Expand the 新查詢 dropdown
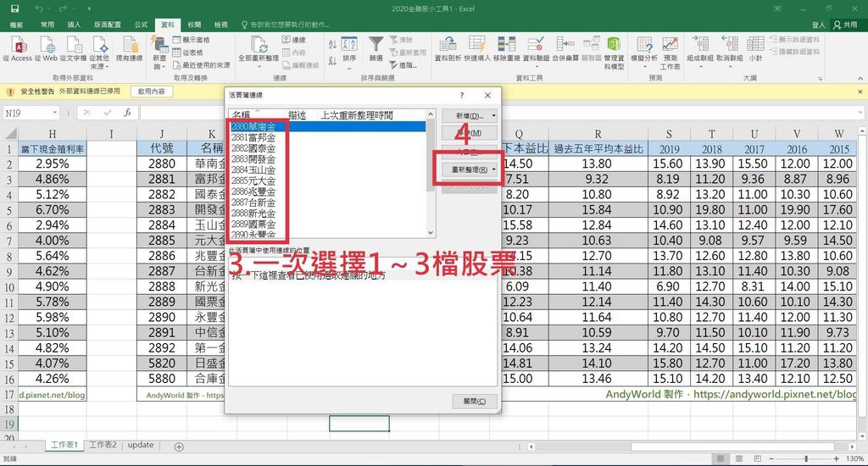This screenshot has height=466, width=868. pos(165,66)
